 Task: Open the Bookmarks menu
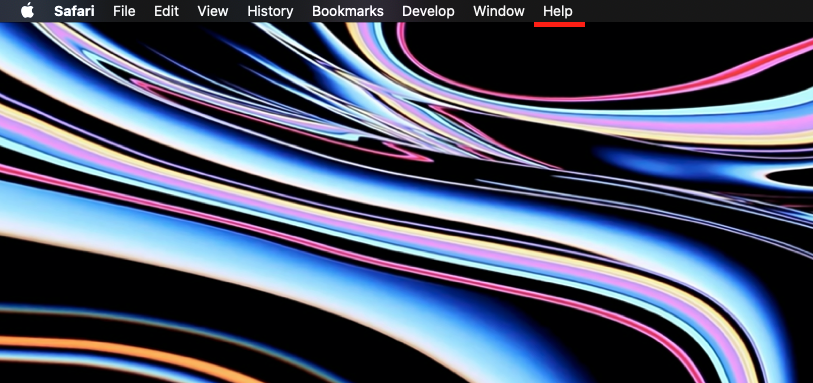point(347,11)
